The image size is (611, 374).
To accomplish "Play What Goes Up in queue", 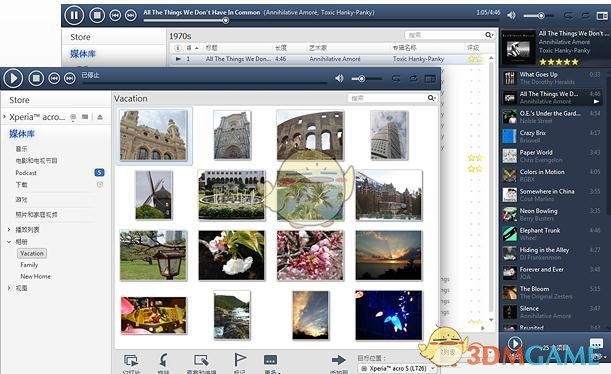I will click(551, 78).
